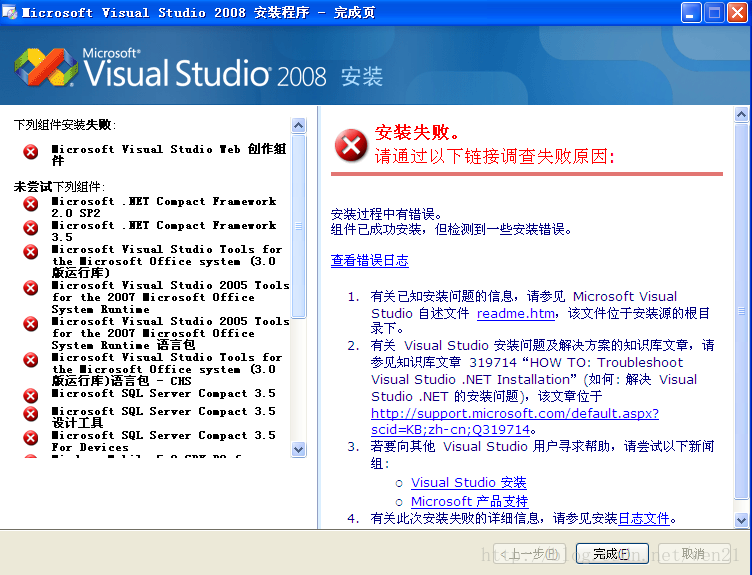
Task: Click the 完成(F) button
Action: point(612,554)
